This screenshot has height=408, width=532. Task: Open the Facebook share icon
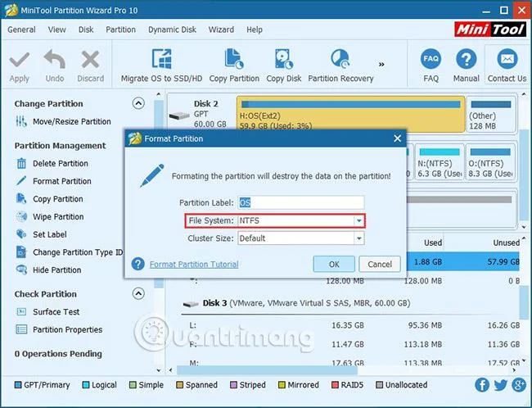(482, 385)
